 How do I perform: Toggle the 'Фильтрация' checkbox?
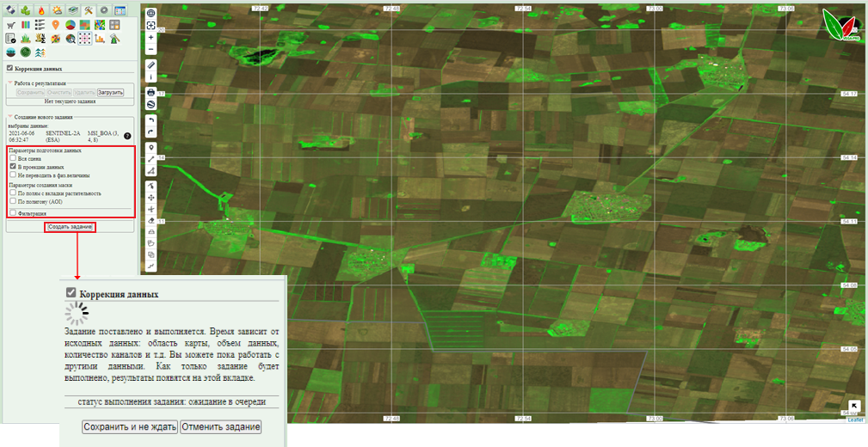[x=12, y=212]
